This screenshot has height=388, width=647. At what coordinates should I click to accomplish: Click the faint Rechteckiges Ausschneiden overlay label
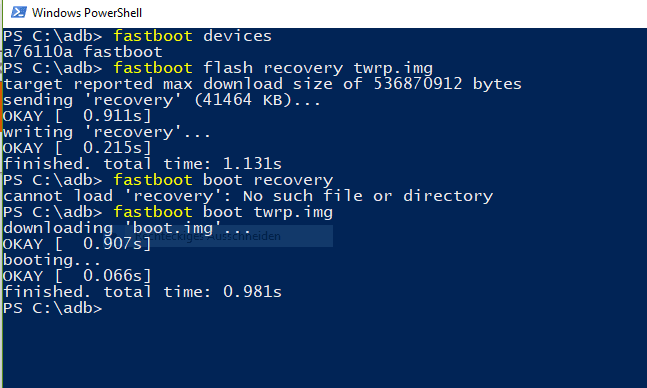[x=208, y=237]
